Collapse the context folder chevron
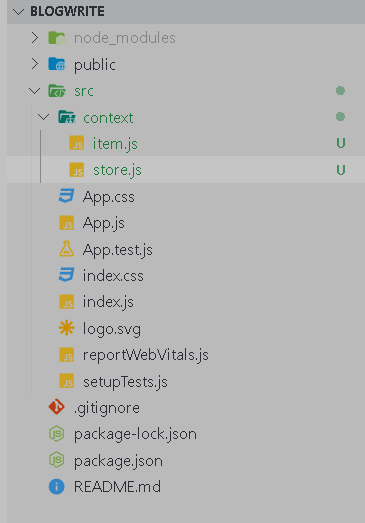The height and width of the screenshot is (523, 365). [44, 117]
